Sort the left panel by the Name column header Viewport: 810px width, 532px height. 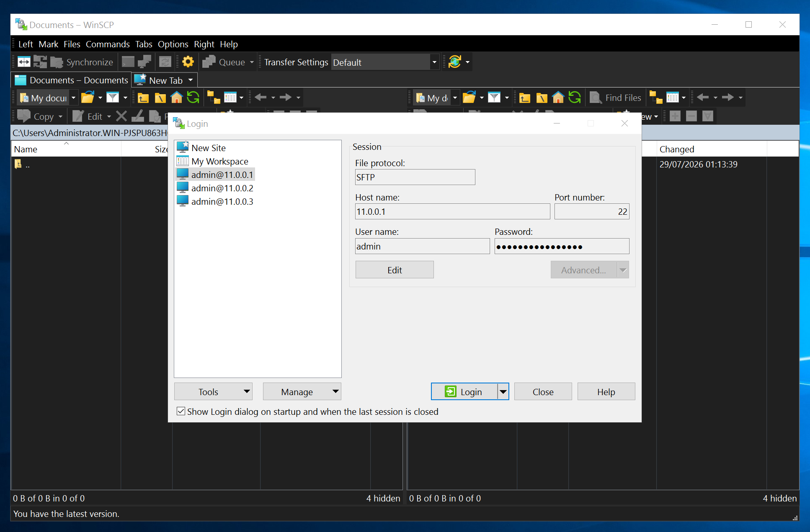[x=66, y=149]
